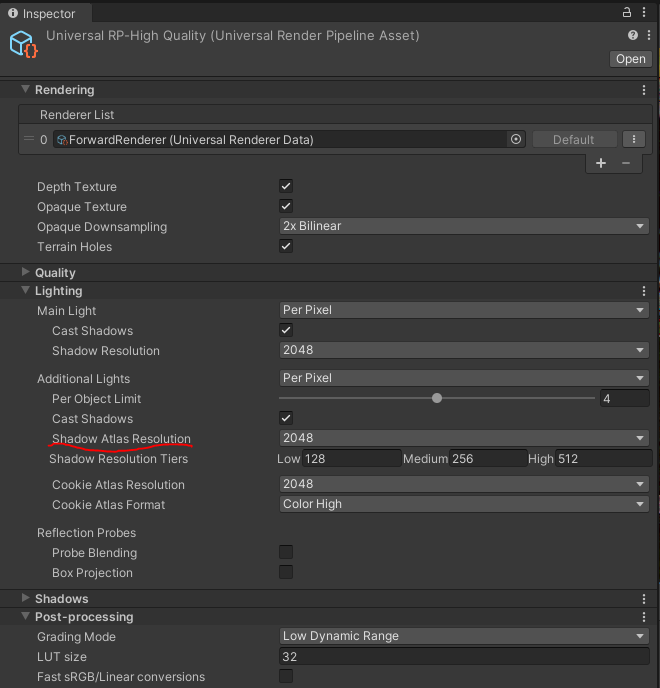Collapse the Lighting section
Viewport: 660px width, 688px height.
point(25,290)
